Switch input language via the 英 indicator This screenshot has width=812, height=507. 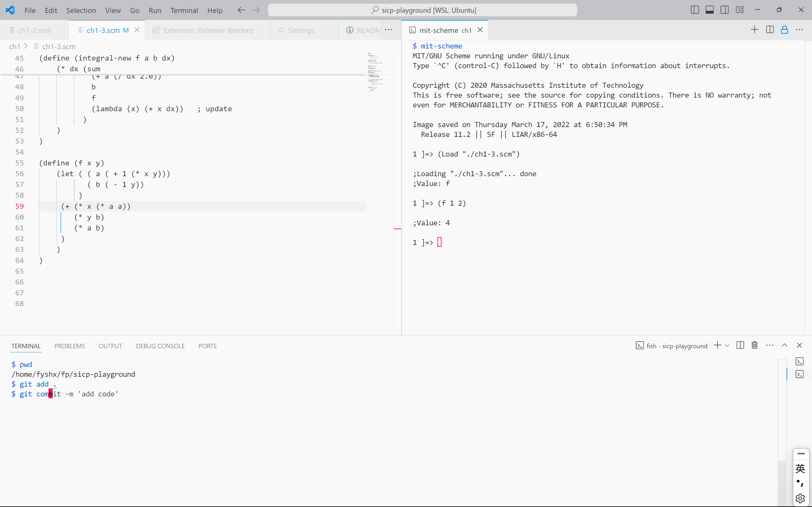click(800, 468)
